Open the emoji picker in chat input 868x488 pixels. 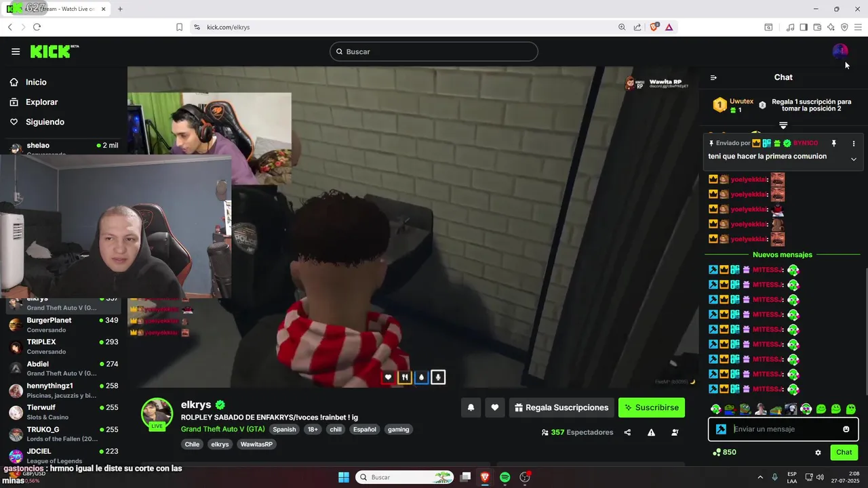click(x=846, y=429)
